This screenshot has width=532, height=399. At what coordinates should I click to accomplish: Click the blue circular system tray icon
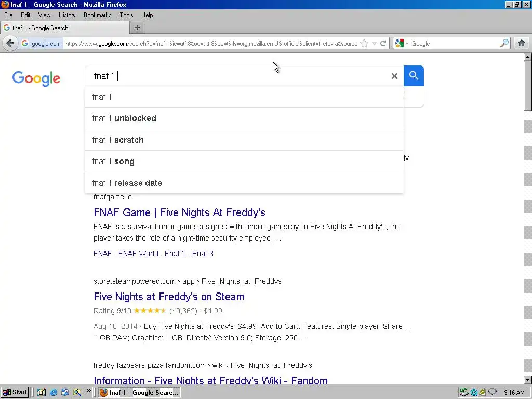[x=474, y=393]
